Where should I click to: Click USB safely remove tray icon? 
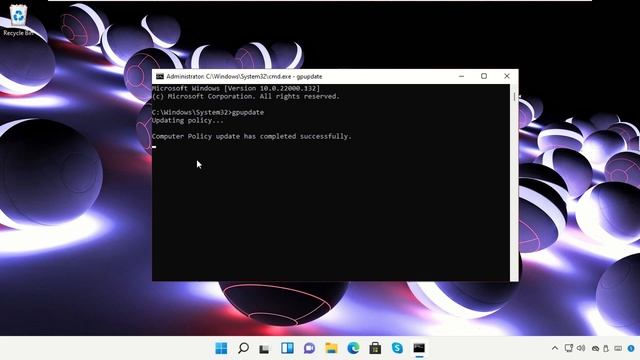tap(606, 349)
